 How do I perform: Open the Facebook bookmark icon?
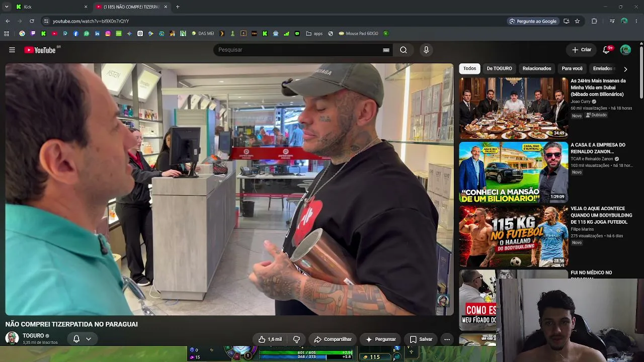tap(76, 34)
